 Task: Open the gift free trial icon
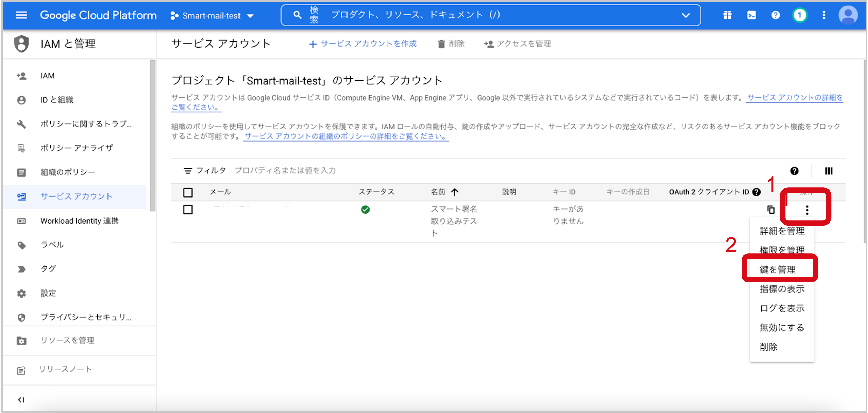(727, 15)
